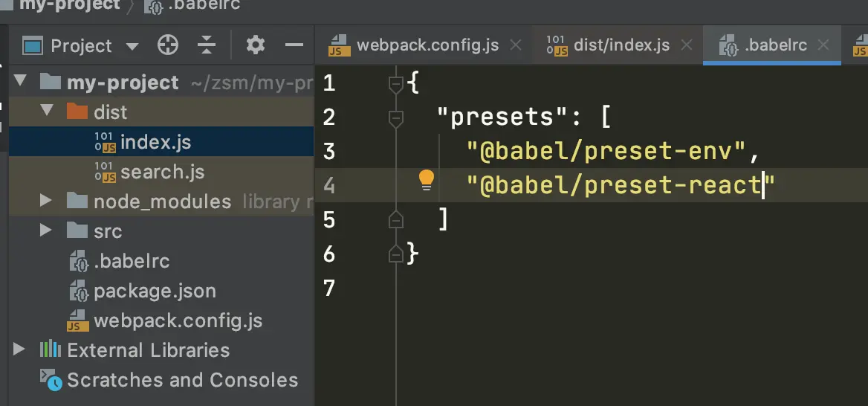Expand the node_modules folder

click(x=46, y=201)
